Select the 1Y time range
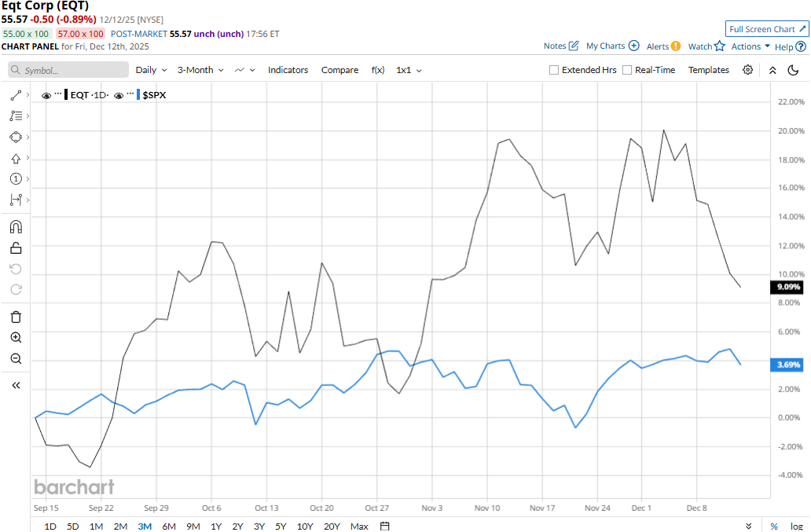The image size is (811, 532). 216,526
